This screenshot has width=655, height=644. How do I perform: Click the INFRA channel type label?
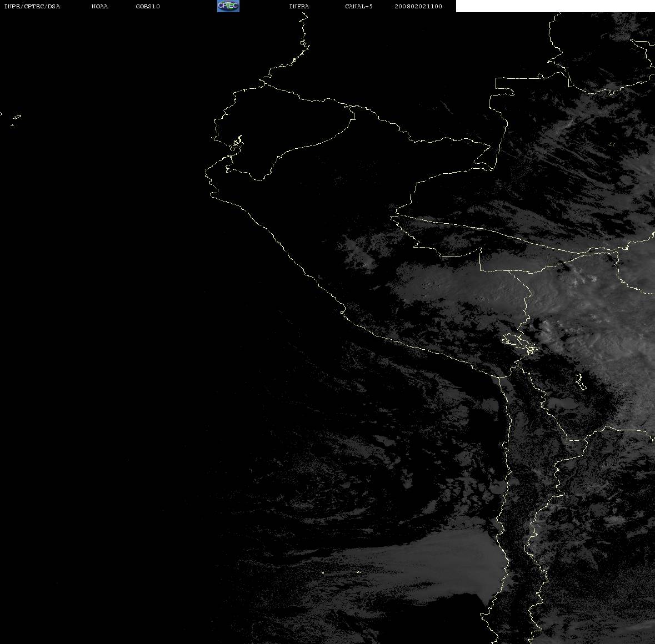tap(299, 6)
